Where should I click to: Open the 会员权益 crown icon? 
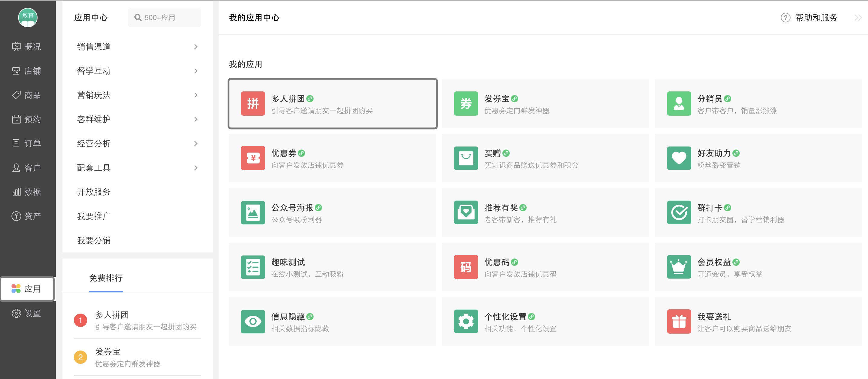tap(679, 267)
